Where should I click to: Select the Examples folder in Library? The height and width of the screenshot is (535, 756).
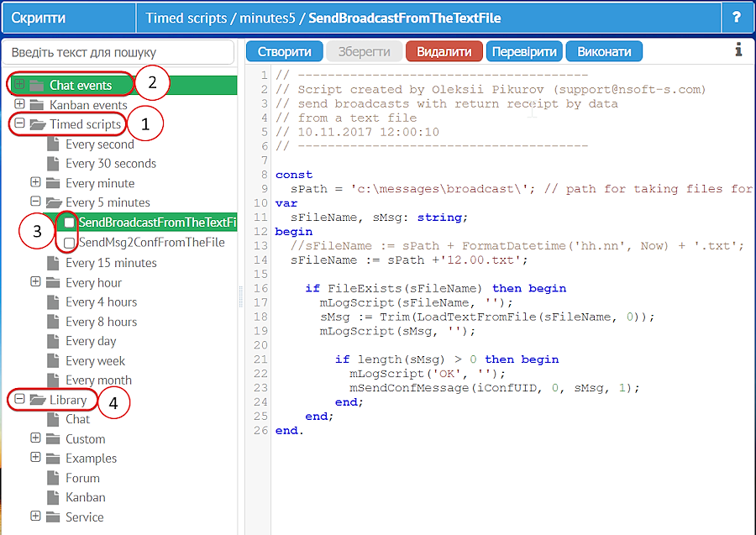(91, 459)
